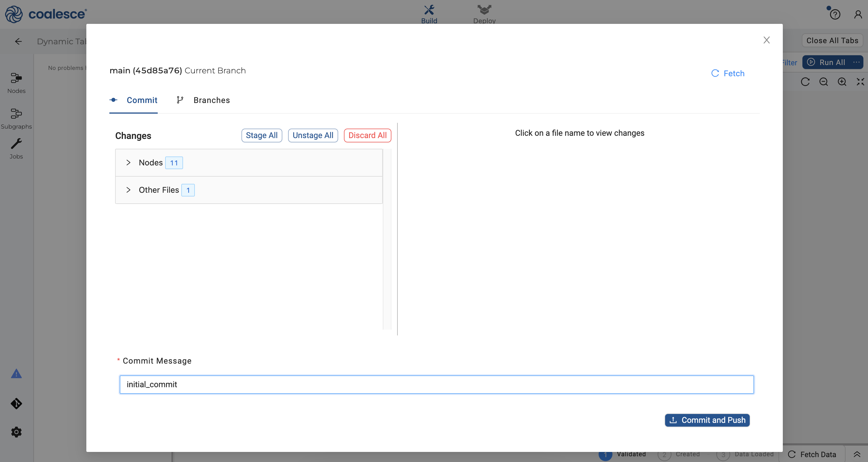Screen dimensions: 868x462
Task: Expand the Other Files changes group
Action: 128,190
